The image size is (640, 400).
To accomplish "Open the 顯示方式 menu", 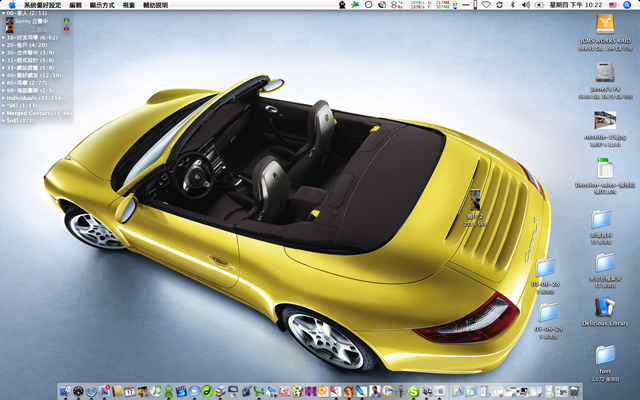I will pyautogui.click(x=102, y=5).
